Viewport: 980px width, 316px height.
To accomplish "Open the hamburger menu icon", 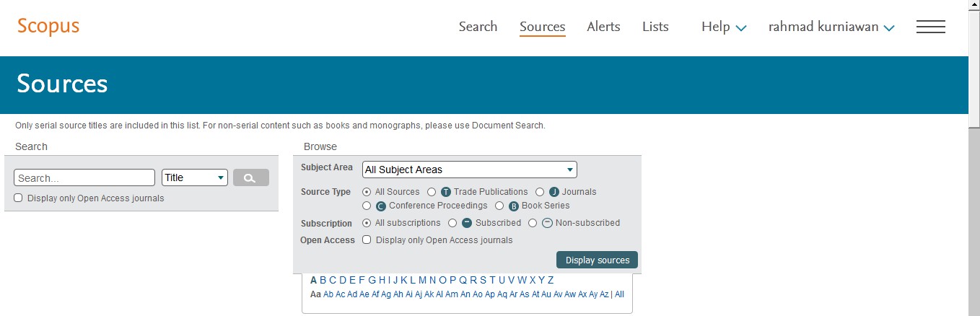I will (930, 27).
